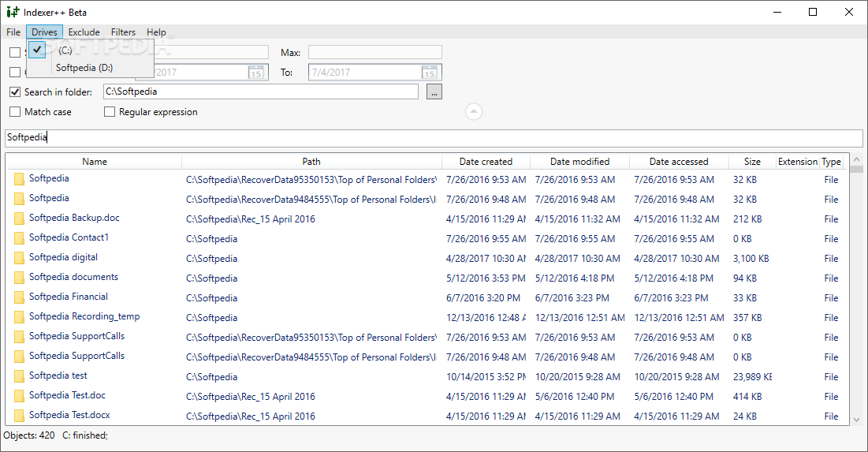The height and width of the screenshot is (452, 868).
Task: Click path of Softpedia Test.docx row
Action: [250, 416]
